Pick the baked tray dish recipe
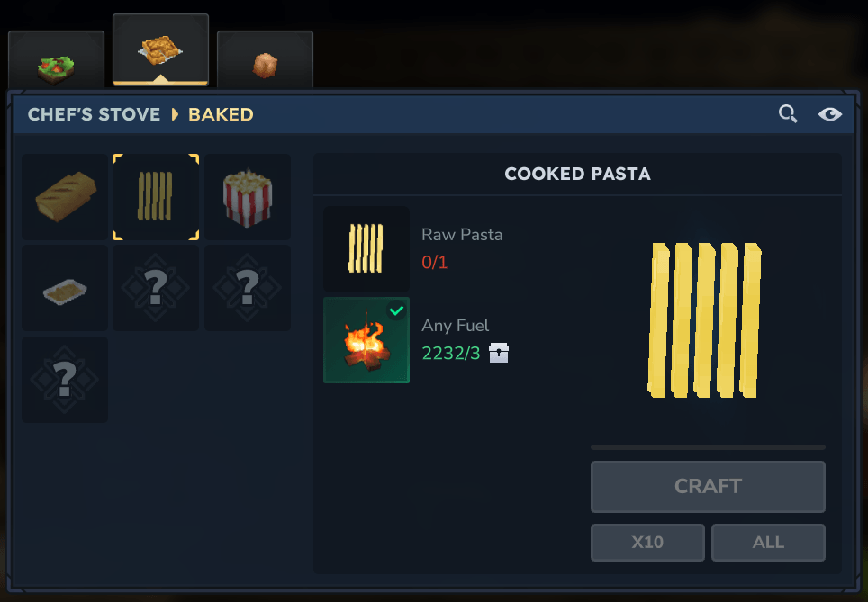The width and height of the screenshot is (868, 602). coord(65,288)
